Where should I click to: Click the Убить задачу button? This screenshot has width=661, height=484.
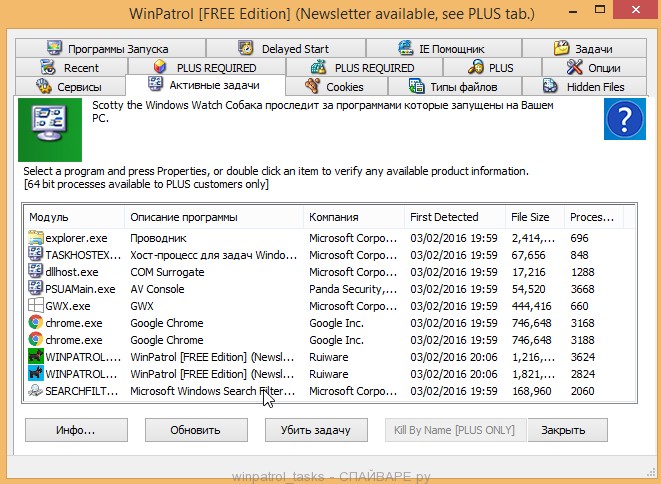(x=316, y=430)
